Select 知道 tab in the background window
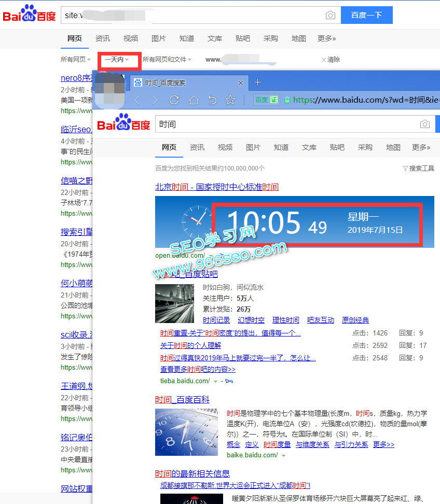The image size is (440, 504). coord(187,38)
